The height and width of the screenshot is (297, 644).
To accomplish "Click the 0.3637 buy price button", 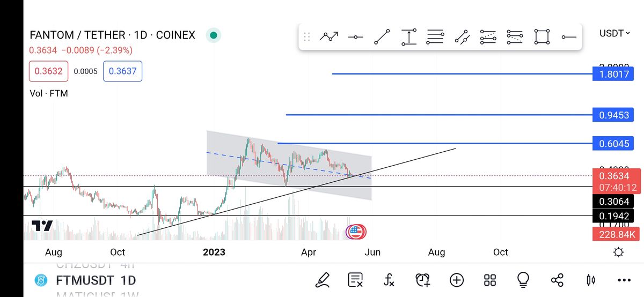I will coord(122,71).
